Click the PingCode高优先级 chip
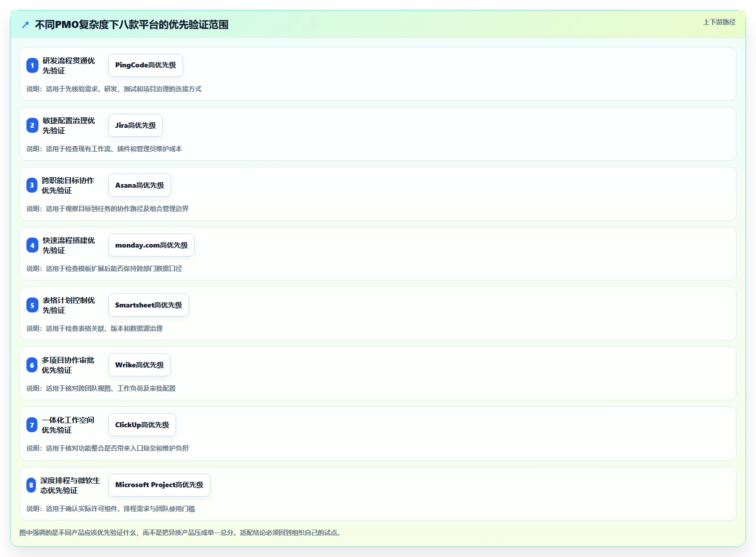 pyautogui.click(x=146, y=65)
